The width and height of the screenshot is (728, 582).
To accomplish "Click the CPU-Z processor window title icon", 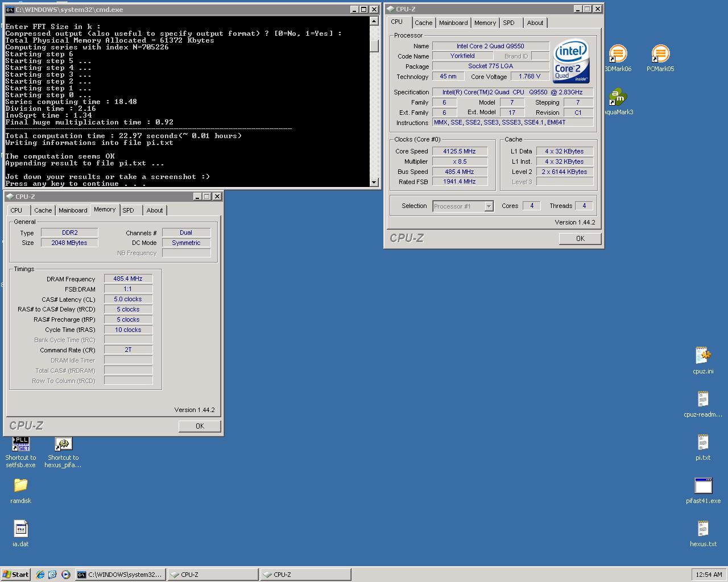I will pyautogui.click(x=390, y=9).
